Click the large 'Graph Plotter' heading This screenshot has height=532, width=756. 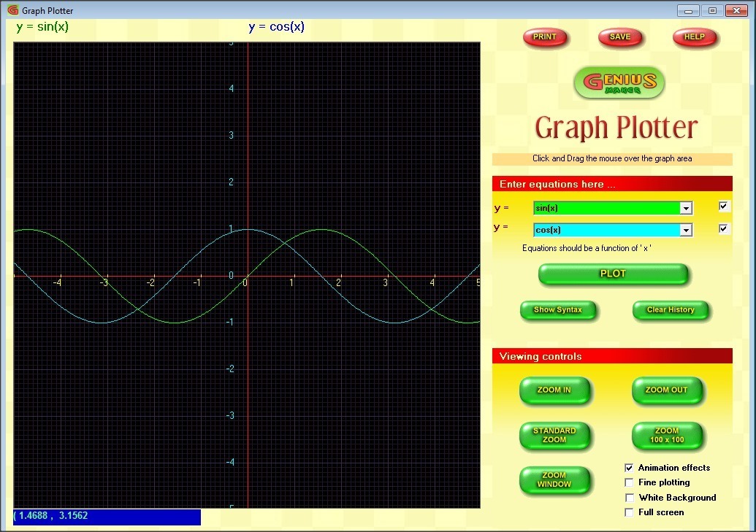[616, 128]
